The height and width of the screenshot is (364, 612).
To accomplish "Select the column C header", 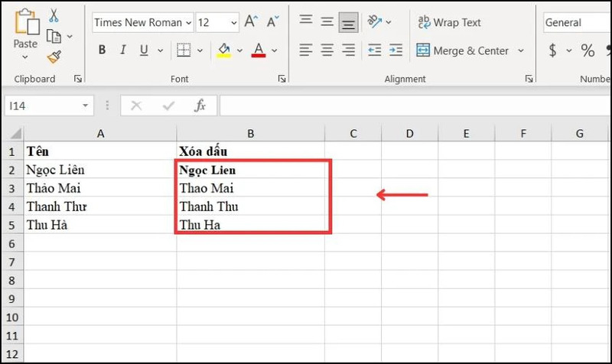I will pyautogui.click(x=353, y=134).
